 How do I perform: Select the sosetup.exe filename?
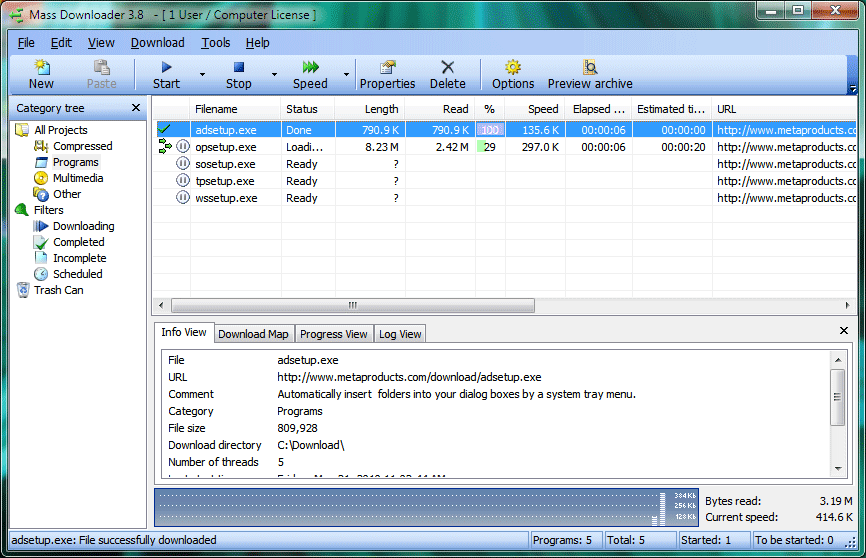tap(225, 164)
